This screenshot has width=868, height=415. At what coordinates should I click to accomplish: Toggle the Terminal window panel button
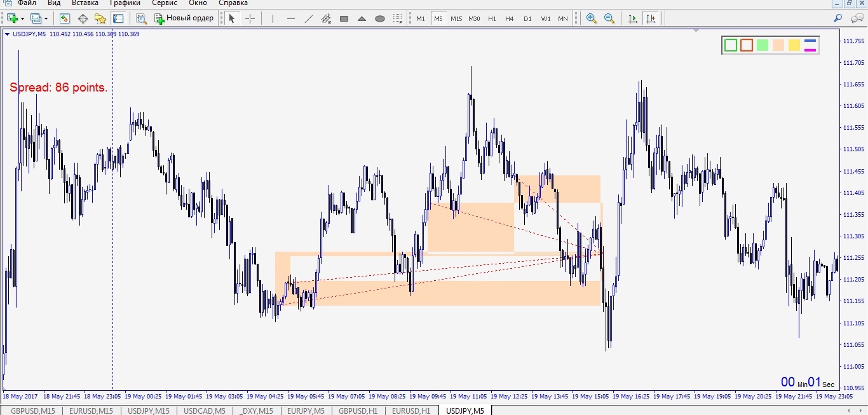118,18
